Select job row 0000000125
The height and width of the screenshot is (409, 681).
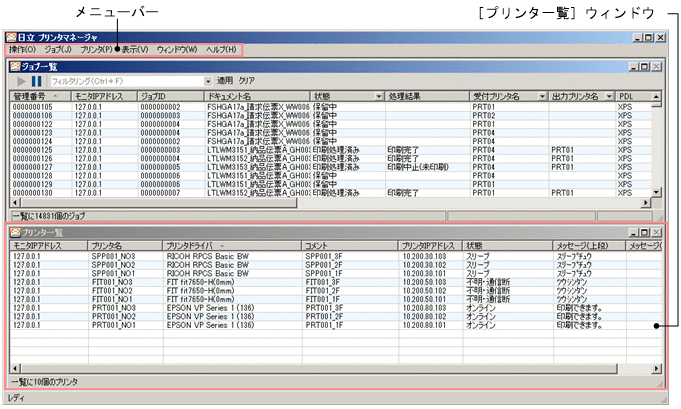click(x=330, y=150)
